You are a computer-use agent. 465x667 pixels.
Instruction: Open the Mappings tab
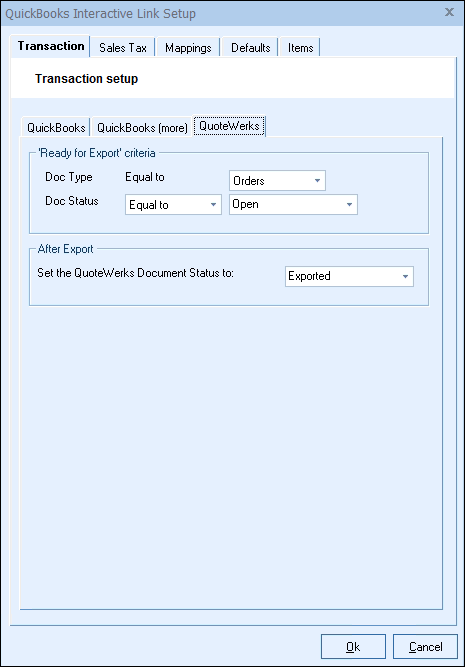pyautogui.click(x=188, y=48)
